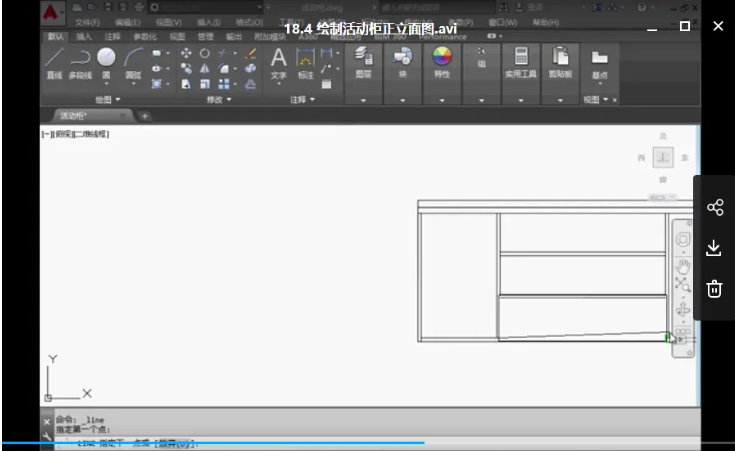This screenshot has width=735, height=451.
Task: Select the Mirror tool
Action: tap(205, 68)
